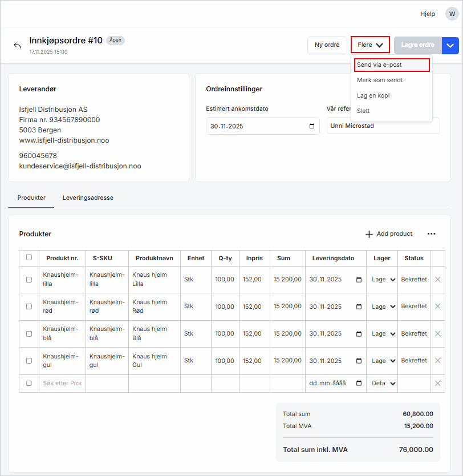Switch to the Leveringsadresse tab
Screen dimensions: 463x476
click(x=88, y=197)
